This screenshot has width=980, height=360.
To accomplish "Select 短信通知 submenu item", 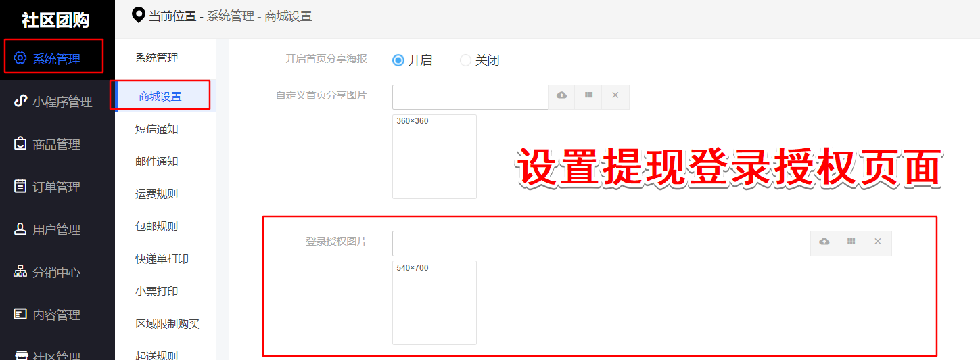I will tap(157, 129).
